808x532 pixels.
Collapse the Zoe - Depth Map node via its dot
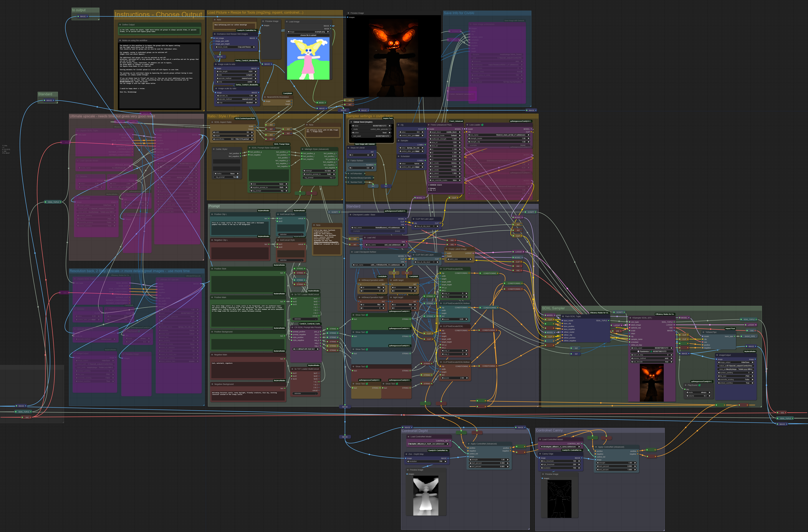(406, 454)
